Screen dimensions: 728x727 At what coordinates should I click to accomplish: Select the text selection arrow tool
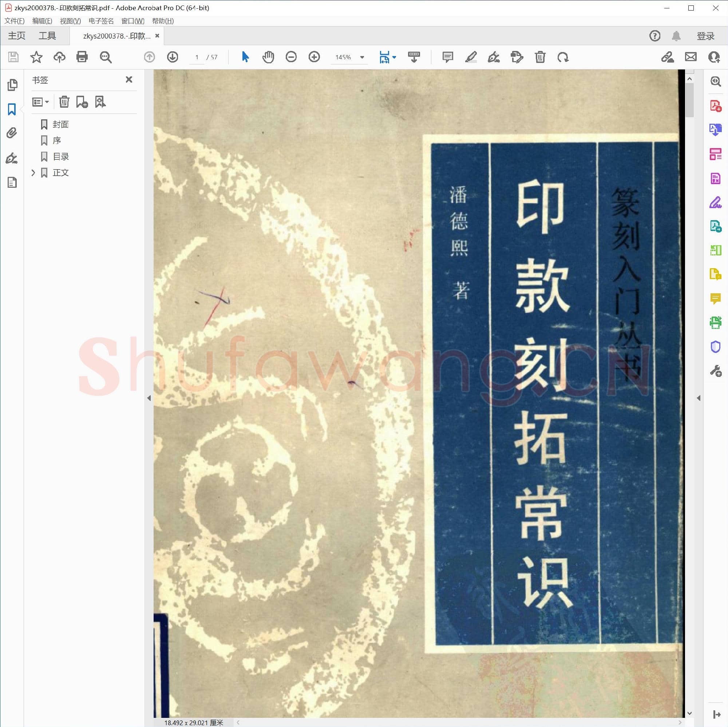tap(245, 57)
